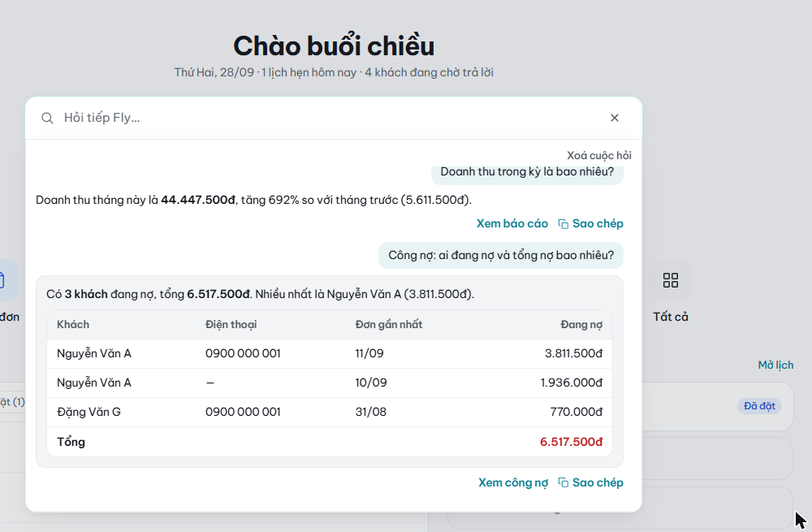The height and width of the screenshot is (532, 812).
Task: Click copy icon beside revenue answer
Action: coord(563,224)
